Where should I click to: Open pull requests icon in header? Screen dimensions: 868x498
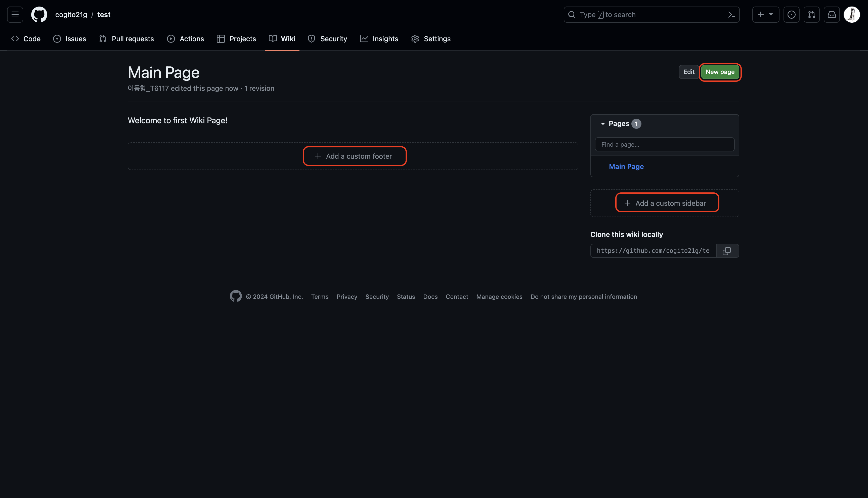coord(811,15)
